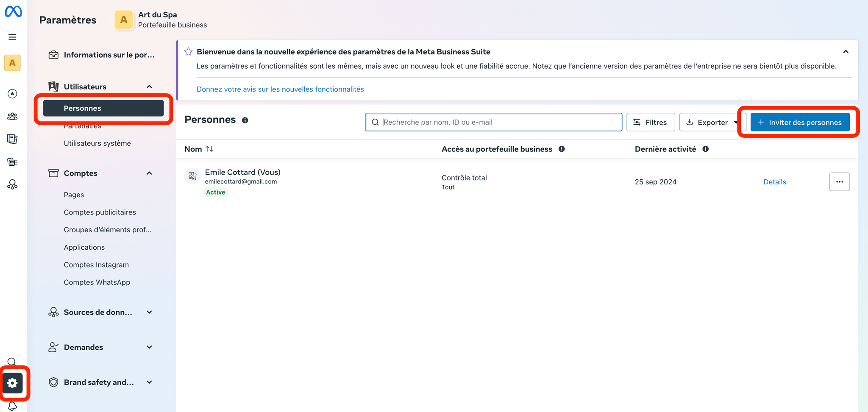
Task: Open the settings gear icon
Action: tap(13, 383)
